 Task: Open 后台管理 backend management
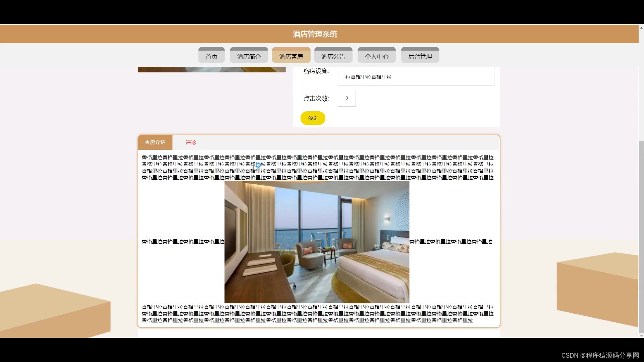click(420, 56)
